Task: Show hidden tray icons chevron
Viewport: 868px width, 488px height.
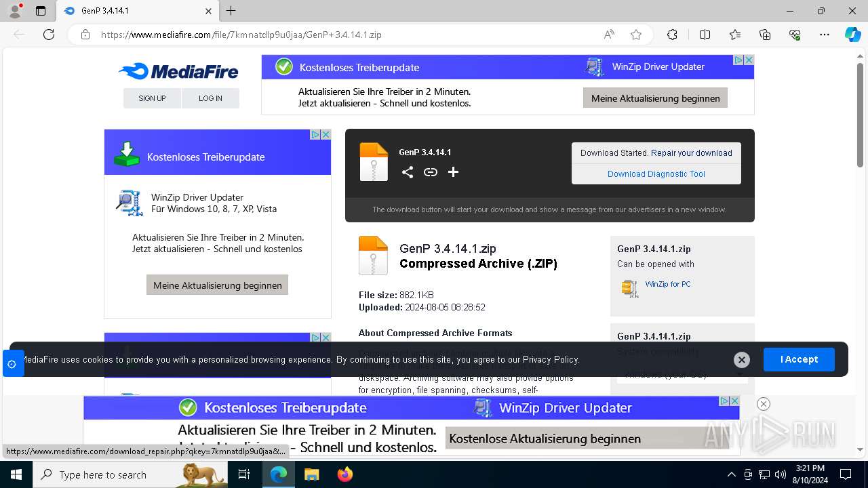Action: point(731,474)
